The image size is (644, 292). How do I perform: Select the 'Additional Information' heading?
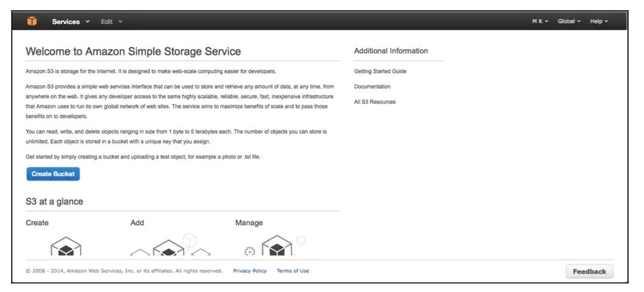pyautogui.click(x=391, y=51)
